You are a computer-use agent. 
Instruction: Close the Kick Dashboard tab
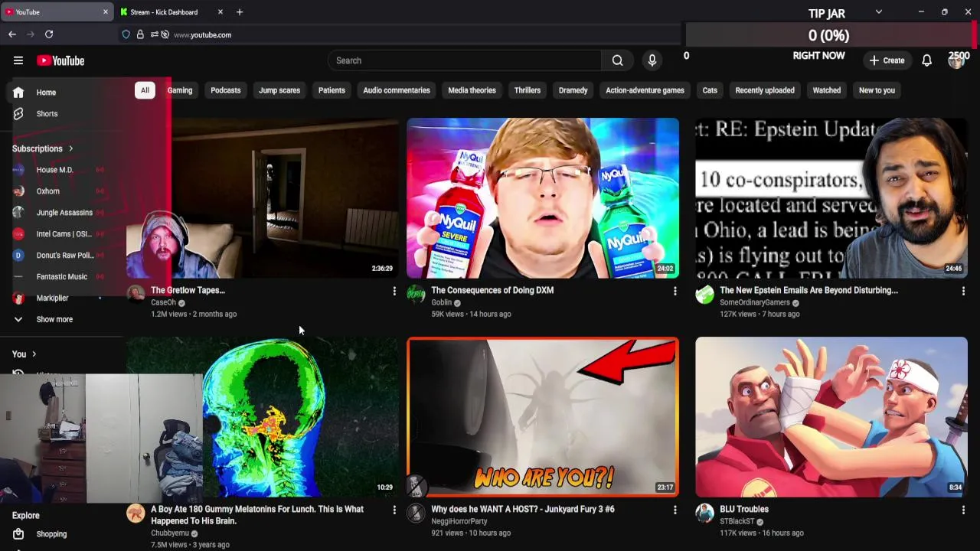click(220, 12)
